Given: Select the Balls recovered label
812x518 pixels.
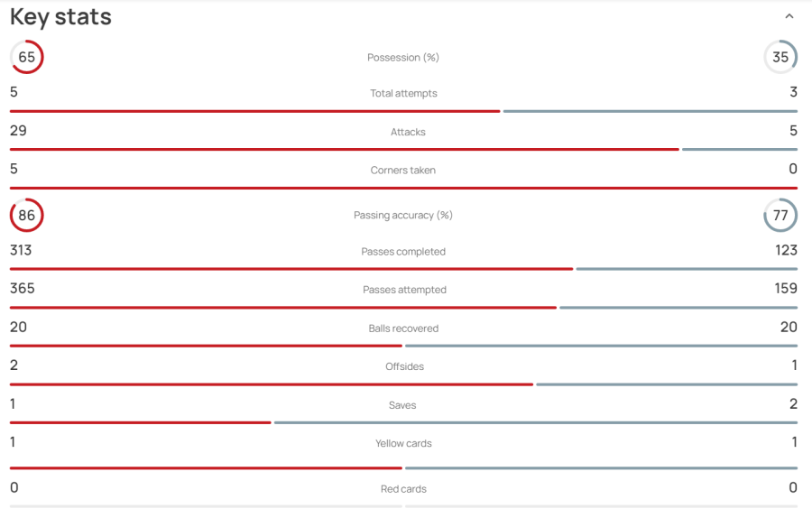Looking at the screenshot, I should [x=403, y=328].
